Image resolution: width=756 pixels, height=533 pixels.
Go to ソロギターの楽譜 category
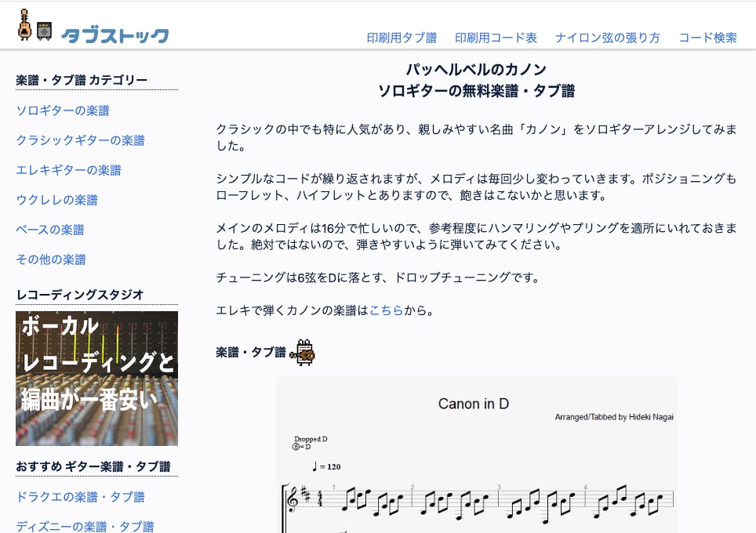click(x=63, y=111)
